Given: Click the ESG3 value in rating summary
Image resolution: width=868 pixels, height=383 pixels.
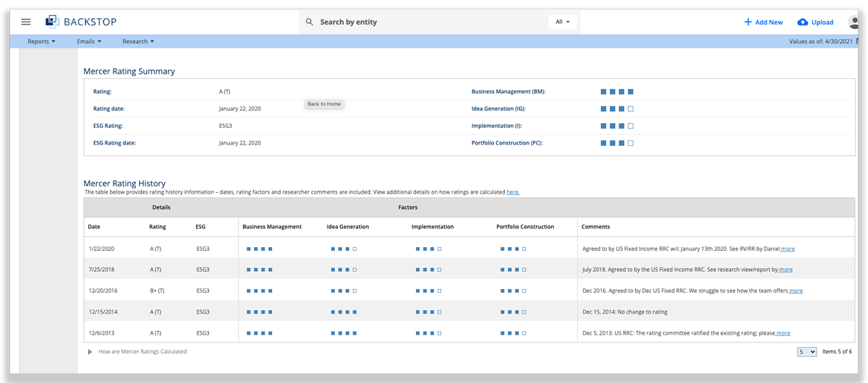Looking at the screenshot, I should pos(226,126).
